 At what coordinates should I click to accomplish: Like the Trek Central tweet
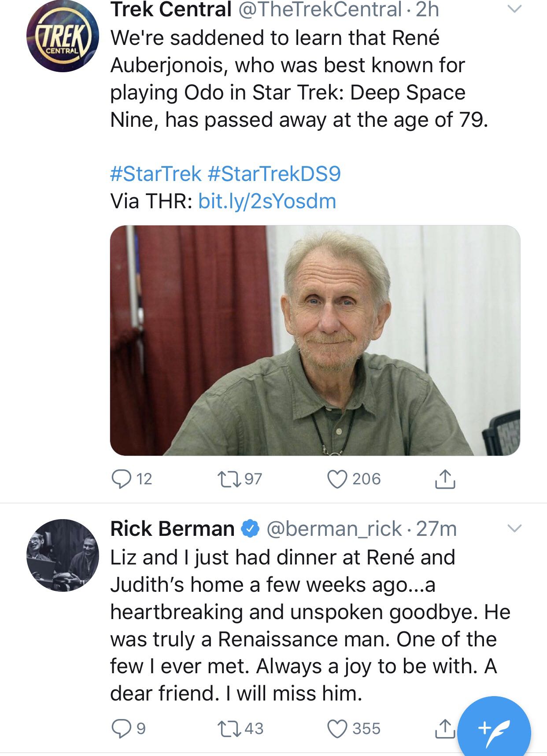[337, 479]
